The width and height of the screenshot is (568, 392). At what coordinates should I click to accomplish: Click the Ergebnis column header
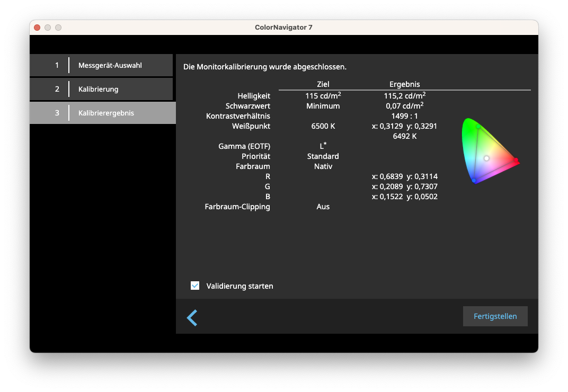pos(404,84)
